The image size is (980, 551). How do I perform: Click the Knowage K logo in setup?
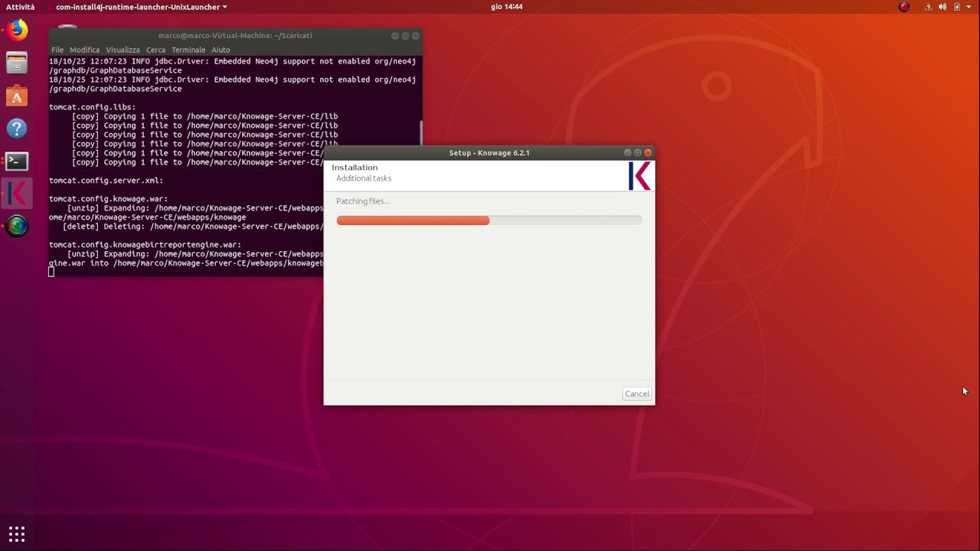coord(639,176)
